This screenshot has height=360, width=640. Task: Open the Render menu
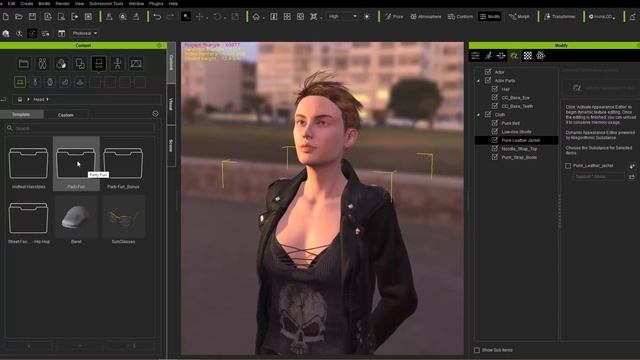coord(62,3)
